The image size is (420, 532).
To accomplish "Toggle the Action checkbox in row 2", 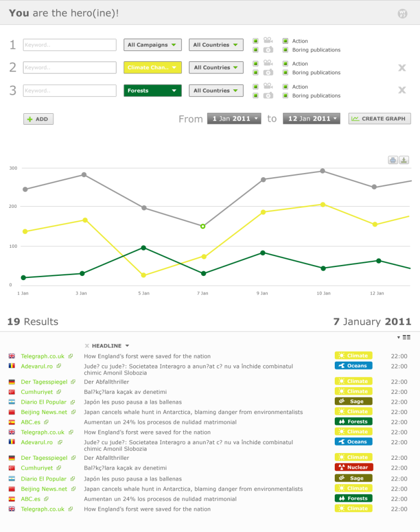I will click(285, 63).
